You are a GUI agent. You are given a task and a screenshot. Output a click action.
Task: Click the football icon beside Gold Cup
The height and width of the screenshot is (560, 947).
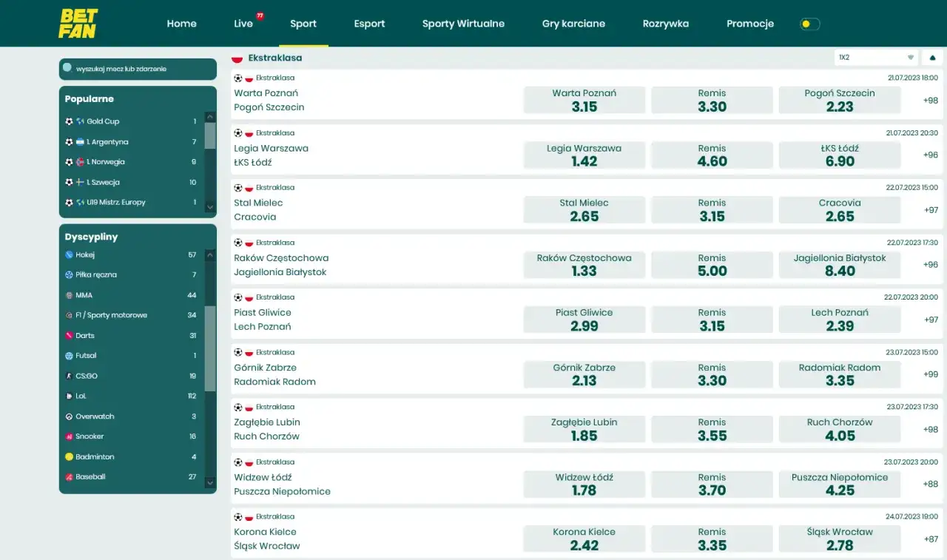click(x=69, y=121)
